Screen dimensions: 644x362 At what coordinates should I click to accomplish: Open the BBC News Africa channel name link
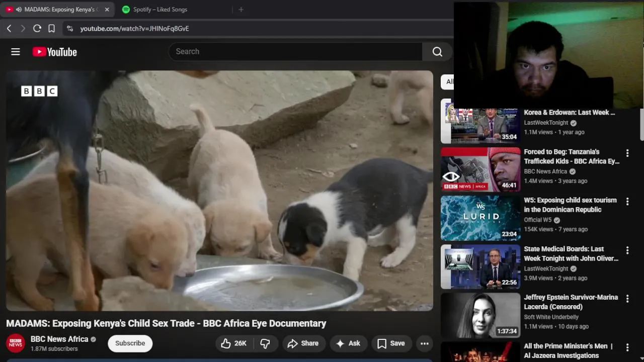click(x=59, y=339)
